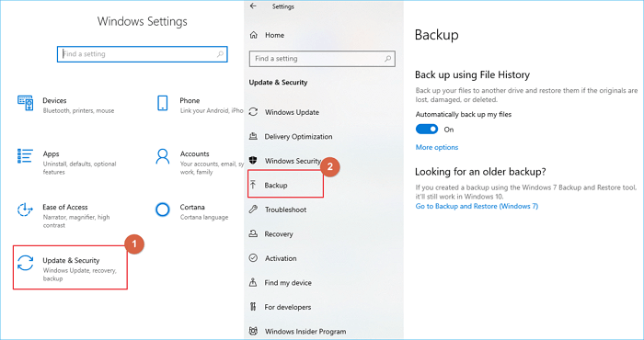This screenshot has width=644, height=340.
Task: Click the Apps list icon
Action: pyautogui.click(x=25, y=156)
